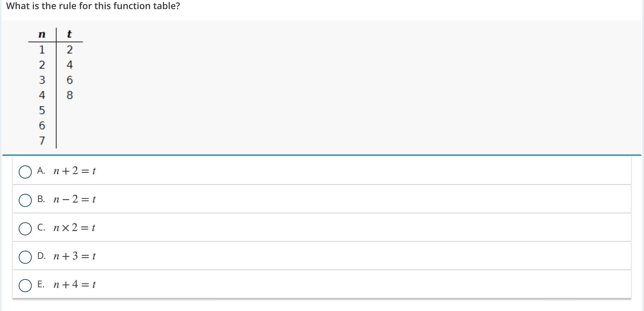This screenshot has height=311, width=644.
Task: Click the formula n × 2 = t
Action: (x=74, y=228)
